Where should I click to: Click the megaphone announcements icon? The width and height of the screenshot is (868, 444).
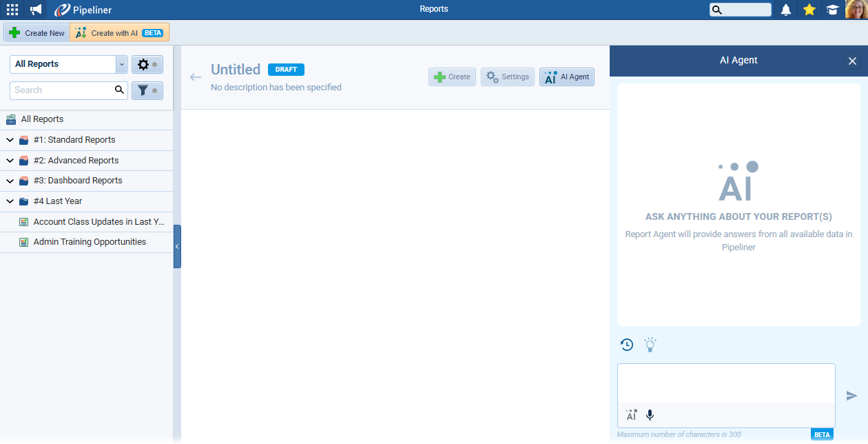36,10
